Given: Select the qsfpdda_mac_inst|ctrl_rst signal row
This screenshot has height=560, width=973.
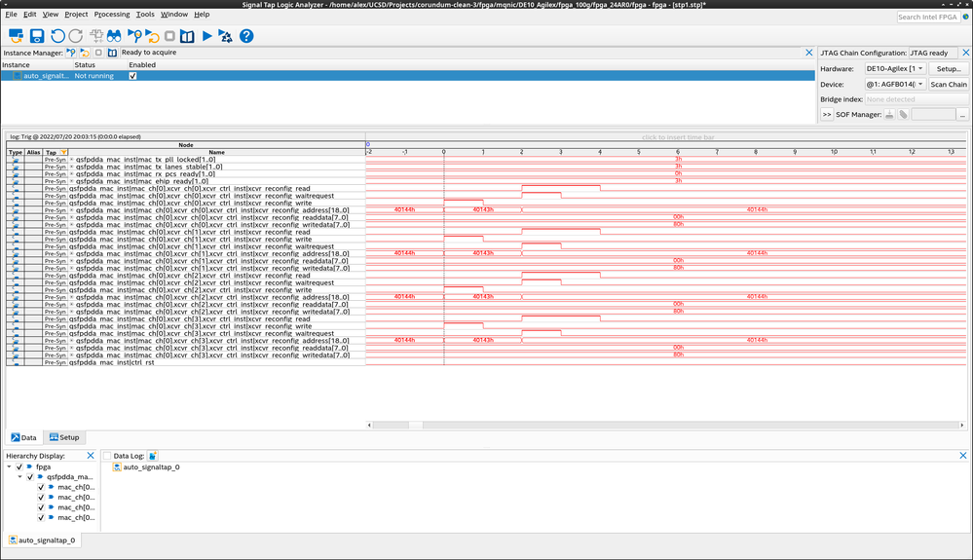Looking at the screenshot, I should pos(185,363).
